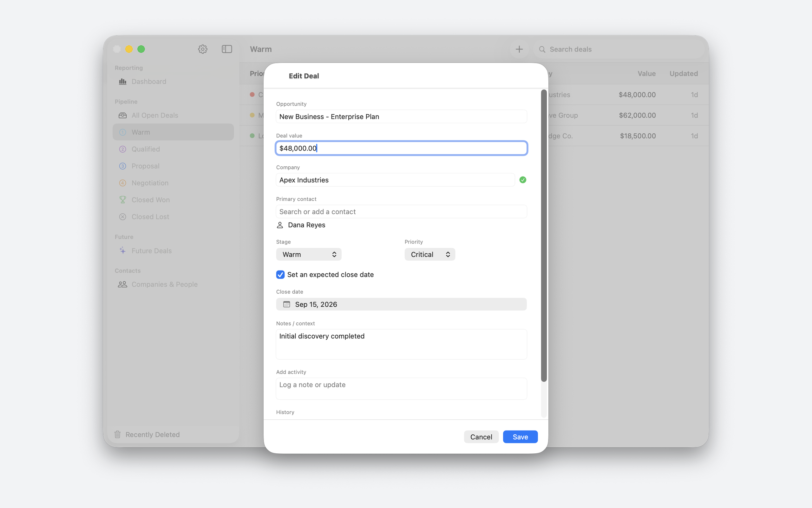Select Closed Lost in sidebar
The height and width of the screenshot is (508, 812).
(x=173, y=217)
